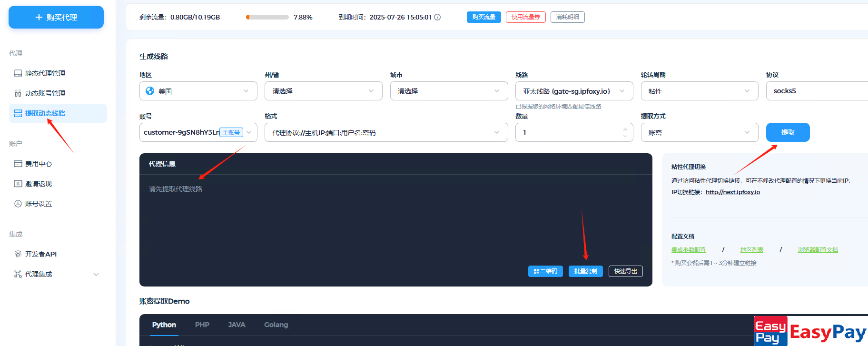The width and height of the screenshot is (868, 346).
Task: Open the 轮转周期 dropdown showing 粘性
Action: [699, 91]
